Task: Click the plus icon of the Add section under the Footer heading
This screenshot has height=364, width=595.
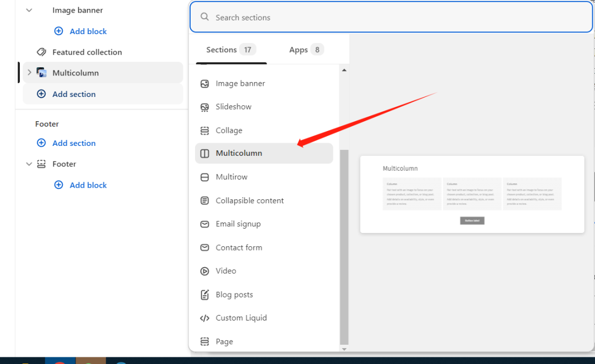Action: point(41,143)
